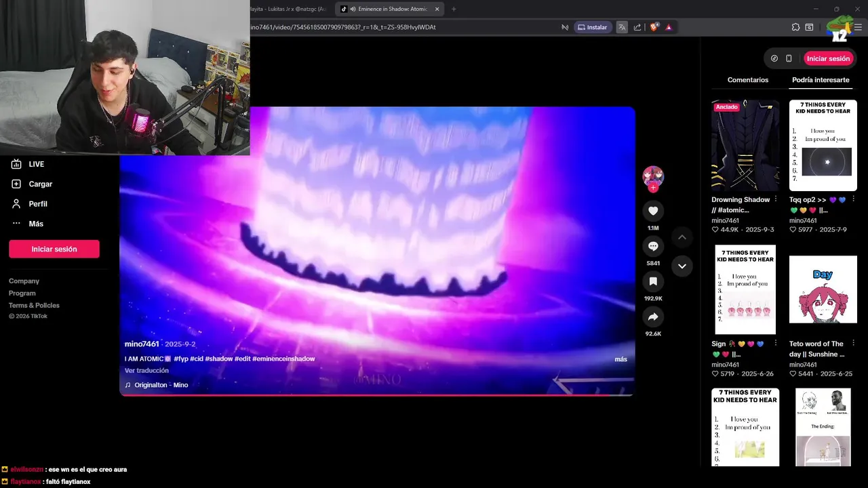Image resolution: width=868 pixels, height=488 pixels.
Task: Click the translate page icon in address bar
Action: (622, 27)
